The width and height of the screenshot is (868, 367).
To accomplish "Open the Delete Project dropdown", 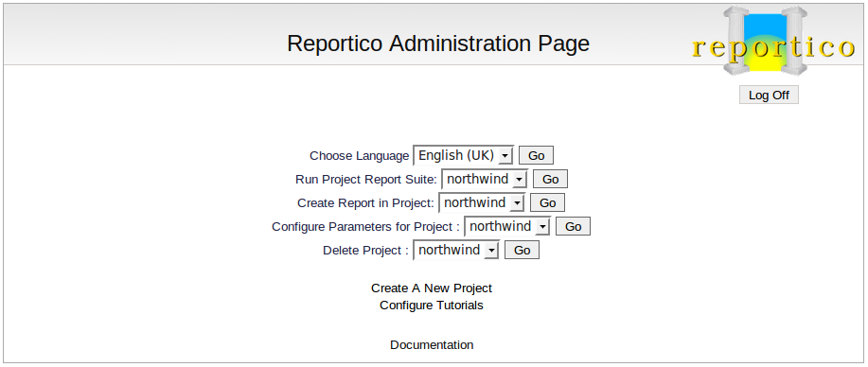I will click(456, 251).
